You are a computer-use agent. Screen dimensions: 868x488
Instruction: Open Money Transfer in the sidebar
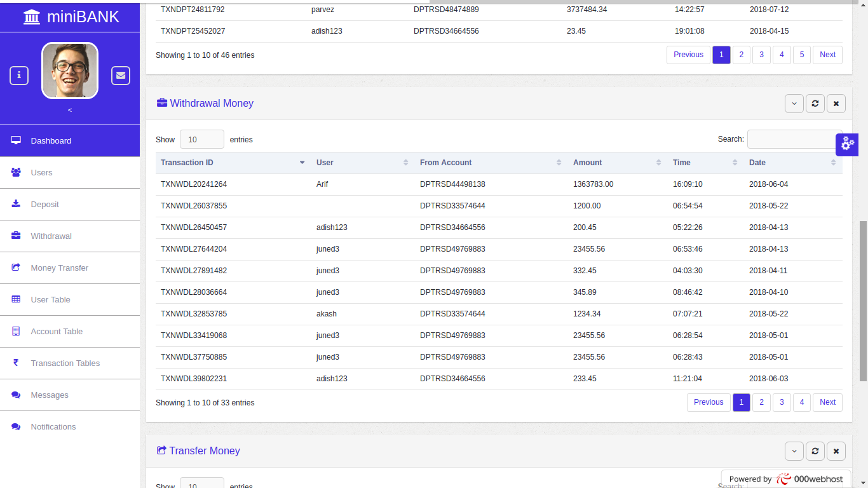[x=70, y=268]
